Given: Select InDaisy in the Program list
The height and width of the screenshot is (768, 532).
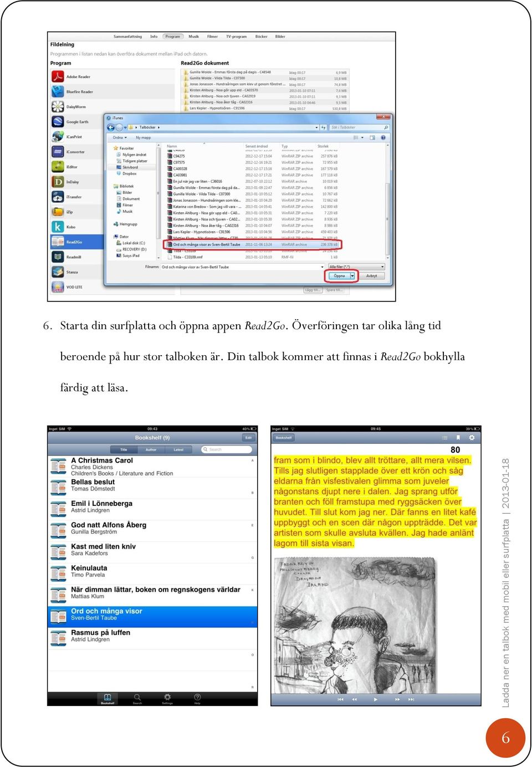Looking at the screenshot, I should tap(77, 182).
